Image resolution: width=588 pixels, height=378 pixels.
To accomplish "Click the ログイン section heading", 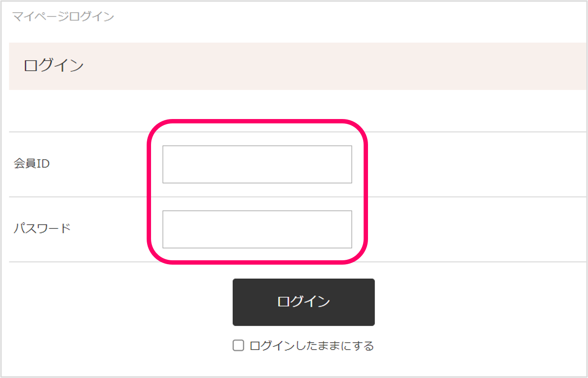I will (x=54, y=66).
